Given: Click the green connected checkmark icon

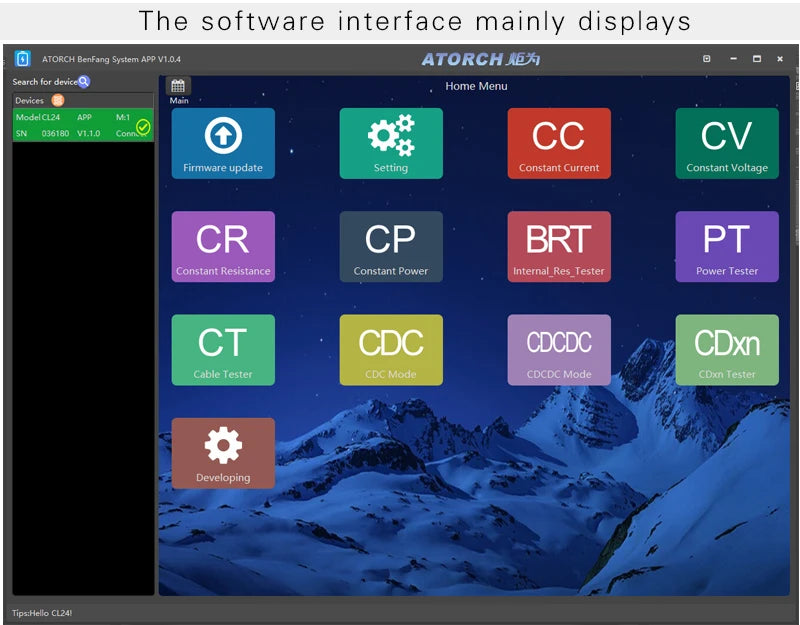Looking at the screenshot, I should coord(143,127).
